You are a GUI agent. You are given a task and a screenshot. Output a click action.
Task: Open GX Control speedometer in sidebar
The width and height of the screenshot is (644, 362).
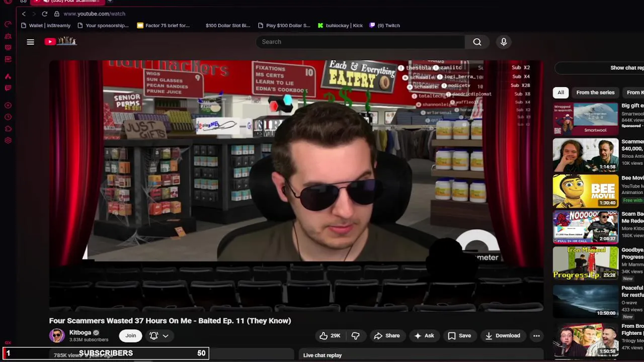tap(8, 24)
